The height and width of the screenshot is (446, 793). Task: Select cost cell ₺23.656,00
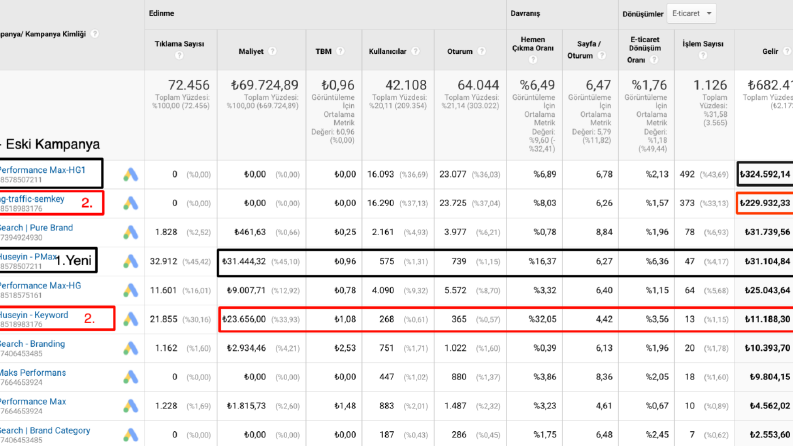click(243, 319)
